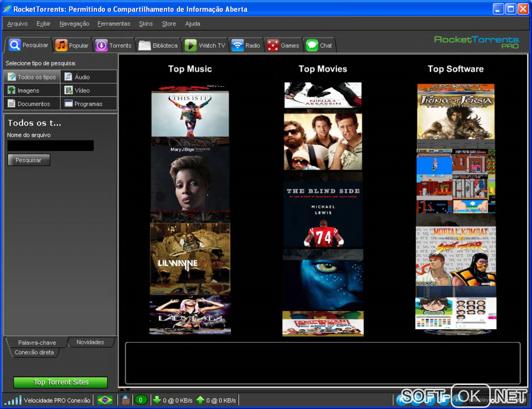Open the This Is It album cover
This screenshot has height=409, width=532.
[x=190, y=114]
